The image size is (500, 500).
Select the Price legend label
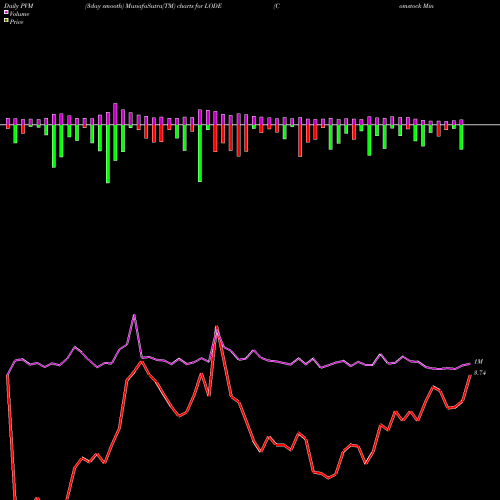[16, 22]
